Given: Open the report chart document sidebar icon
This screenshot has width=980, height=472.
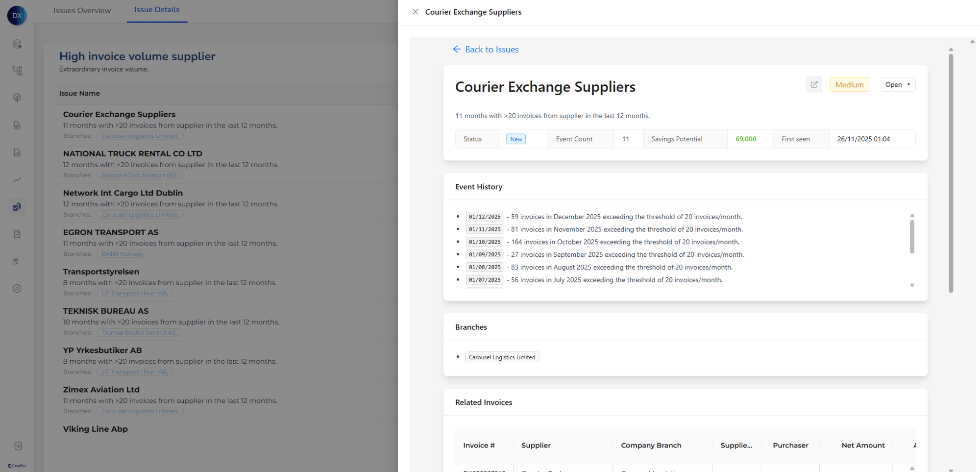Looking at the screenshot, I should point(17,153).
